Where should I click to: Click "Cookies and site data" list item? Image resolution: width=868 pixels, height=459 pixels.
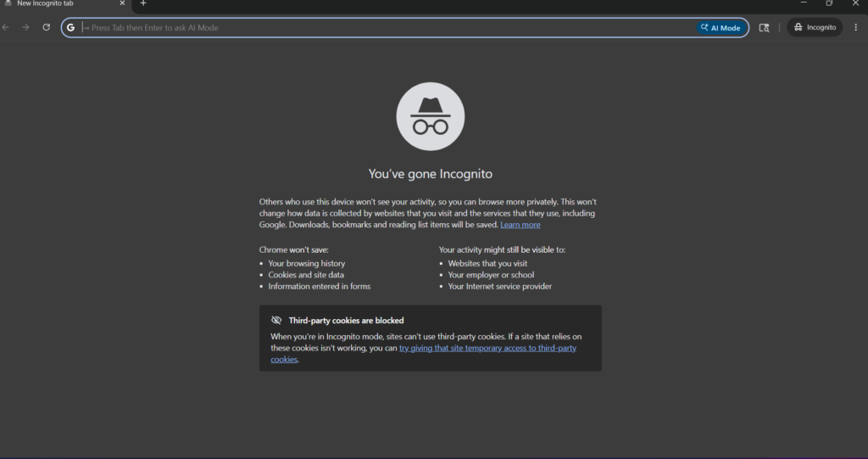(x=306, y=275)
